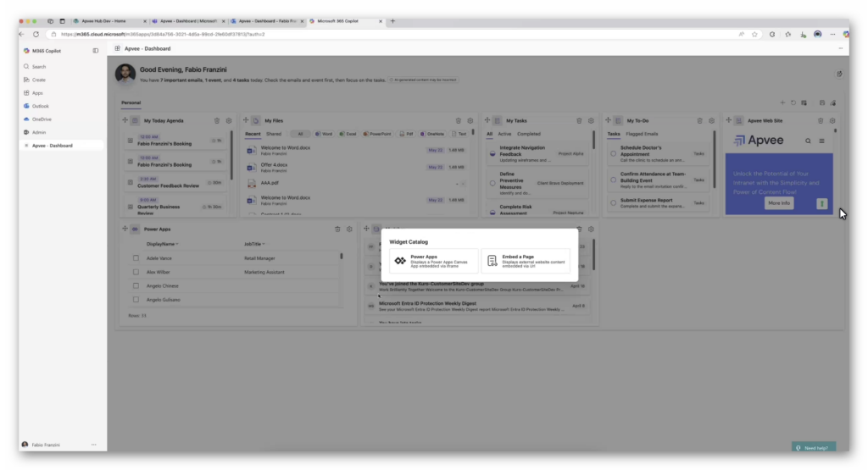Open a new browser tab
Viewport: 868px width, 470px height.
[x=393, y=21]
